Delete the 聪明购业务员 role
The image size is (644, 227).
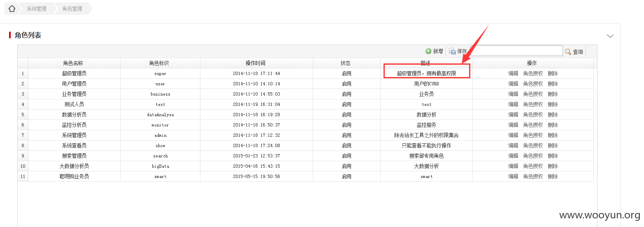[x=553, y=176]
